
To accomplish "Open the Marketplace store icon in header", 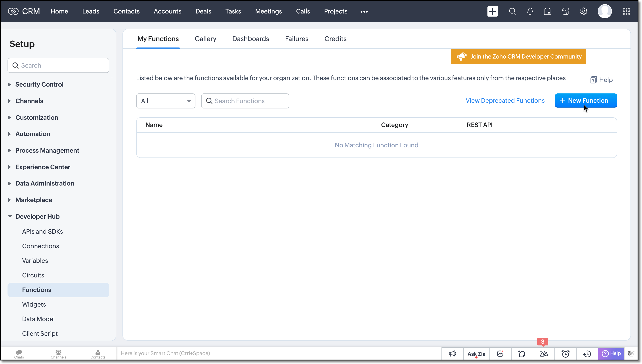I will (566, 11).
